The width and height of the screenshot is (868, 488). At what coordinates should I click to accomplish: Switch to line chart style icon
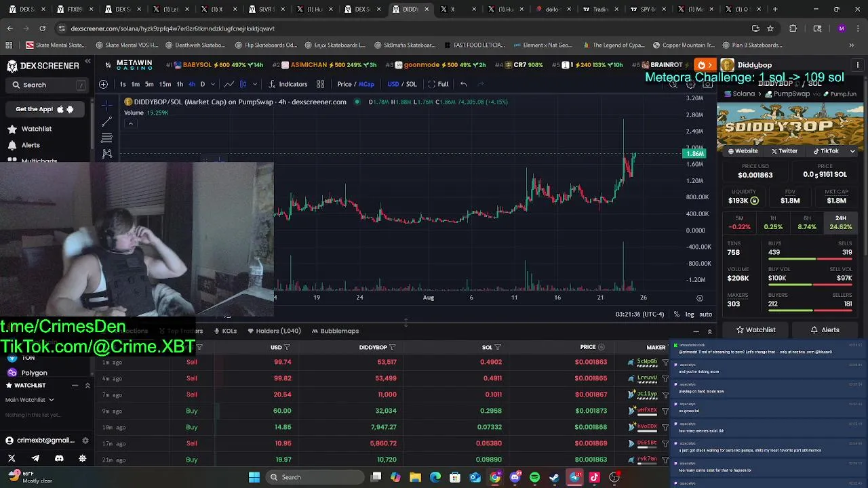click(229, 84)
